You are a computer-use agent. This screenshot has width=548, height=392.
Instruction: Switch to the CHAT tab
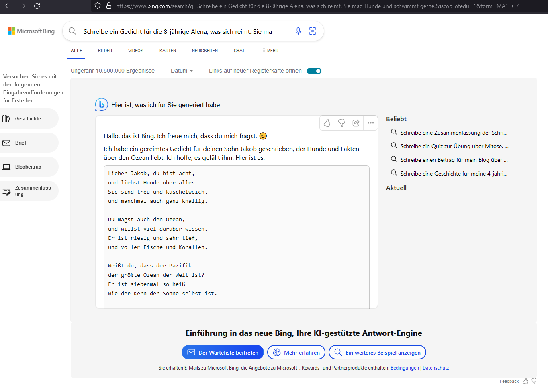(x=239, y=51)
